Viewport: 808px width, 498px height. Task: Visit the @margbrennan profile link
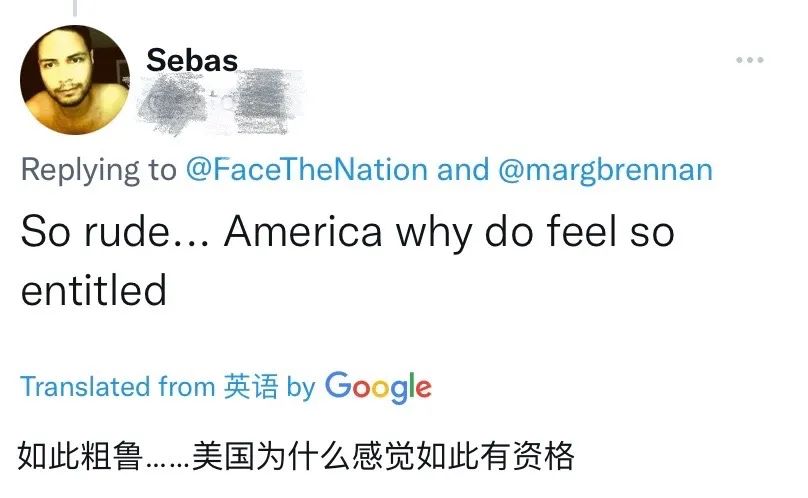[604, 169]
